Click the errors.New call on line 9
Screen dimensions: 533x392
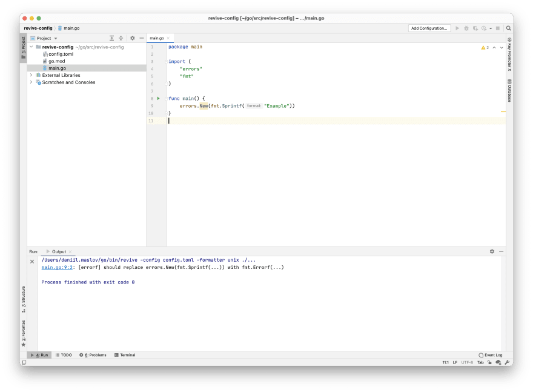(193, 106)
